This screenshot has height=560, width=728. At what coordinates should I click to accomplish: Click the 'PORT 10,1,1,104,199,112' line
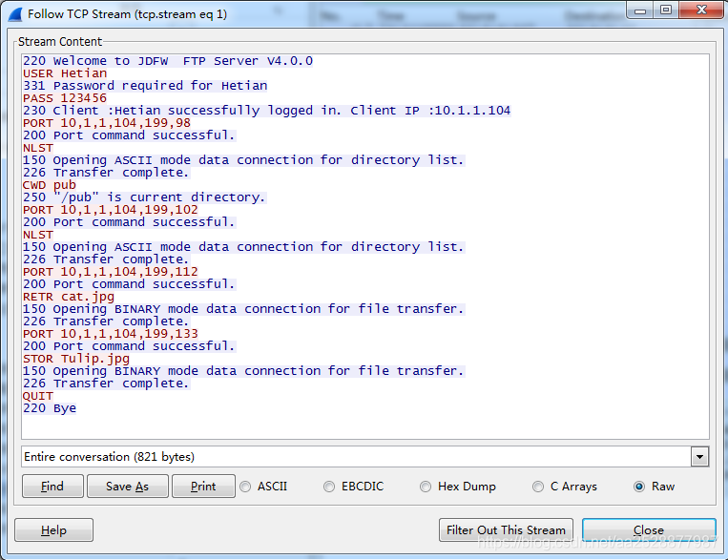pos(111,272)
